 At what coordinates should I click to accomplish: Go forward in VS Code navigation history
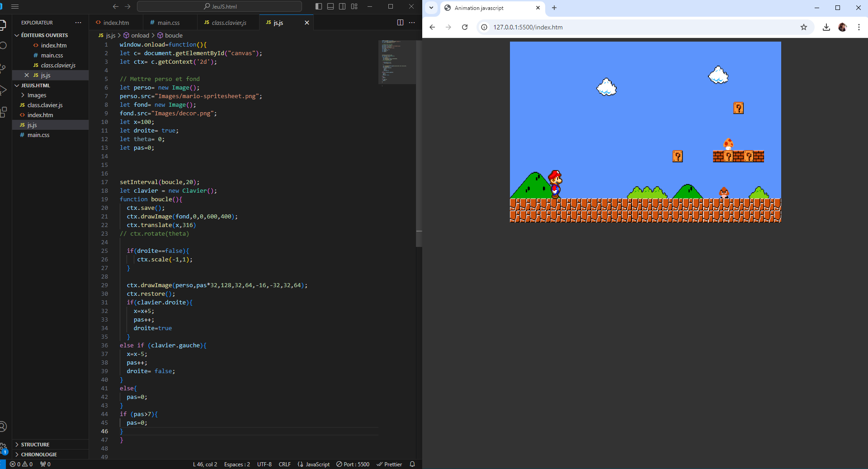click(127, 6)
